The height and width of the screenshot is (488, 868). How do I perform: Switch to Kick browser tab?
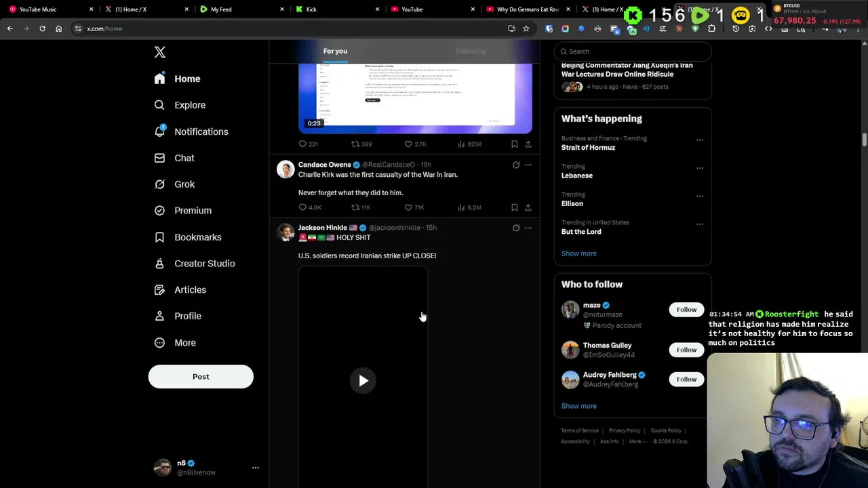[x=336, y=9]
